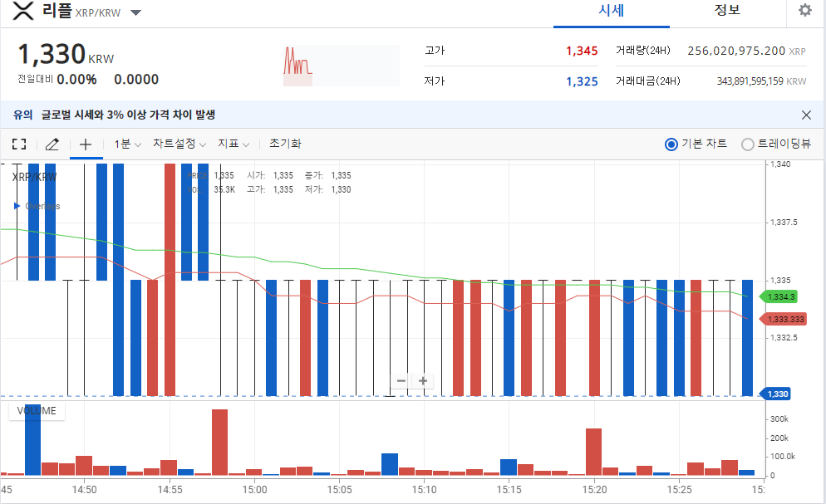826x504 pixels.
Task: Open the 차트설정 dropdown
Action: click(179, 144)
